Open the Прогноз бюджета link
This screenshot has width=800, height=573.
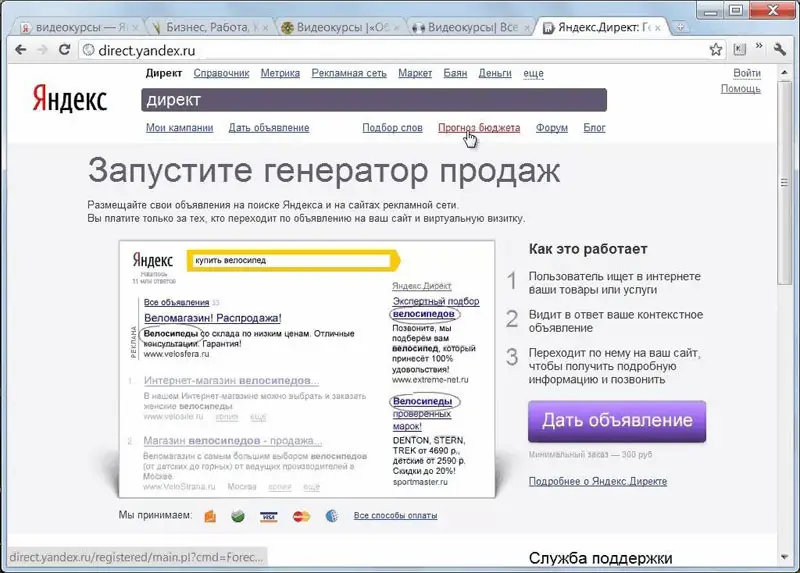click(x=479, y=128)
